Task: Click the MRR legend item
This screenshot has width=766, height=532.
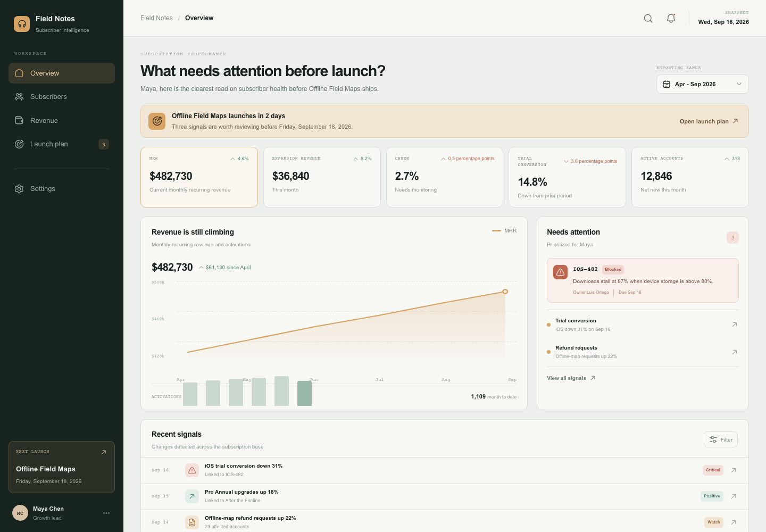Action: pos(504,231)
